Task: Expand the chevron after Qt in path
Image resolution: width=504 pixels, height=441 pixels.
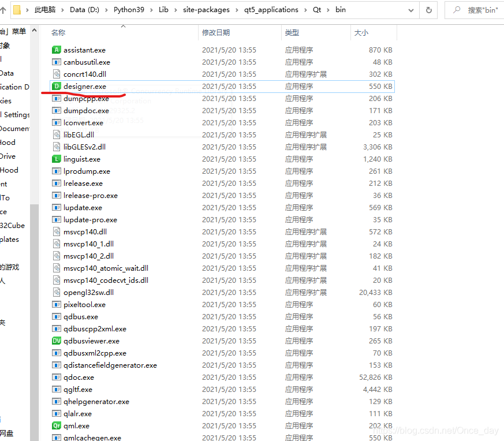Action: coord(328,10)
